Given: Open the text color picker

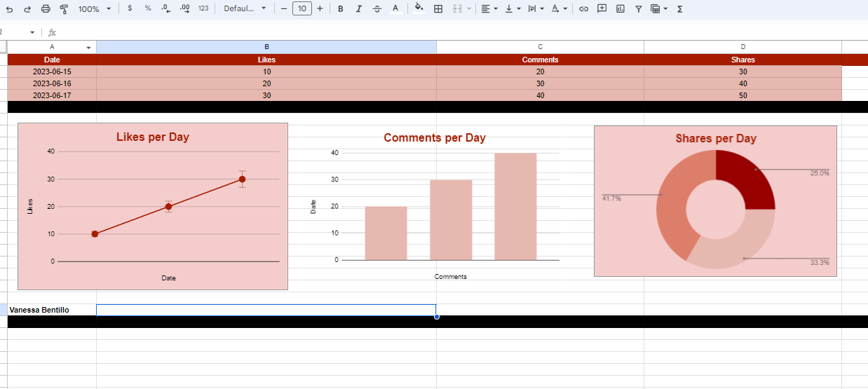Looking at the screenshot, I should 395,9.
